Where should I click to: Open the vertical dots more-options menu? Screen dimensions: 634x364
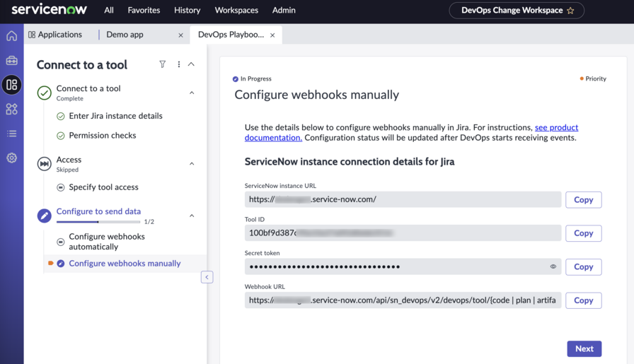pyautogui.click(x=179, y=64)
